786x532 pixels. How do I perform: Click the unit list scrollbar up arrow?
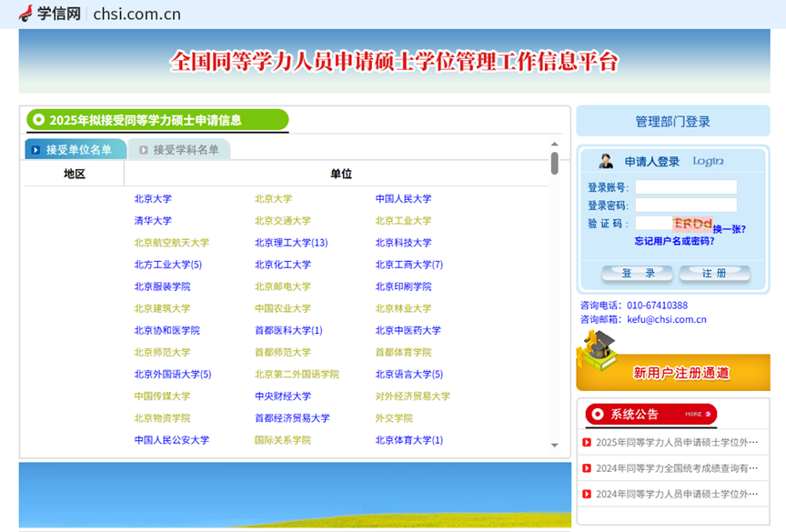554,145
